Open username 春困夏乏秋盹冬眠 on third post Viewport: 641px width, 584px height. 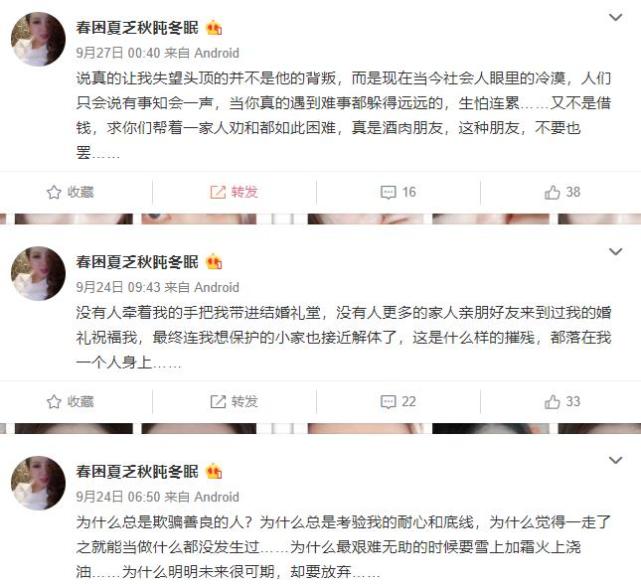click(x=137, y=472)
